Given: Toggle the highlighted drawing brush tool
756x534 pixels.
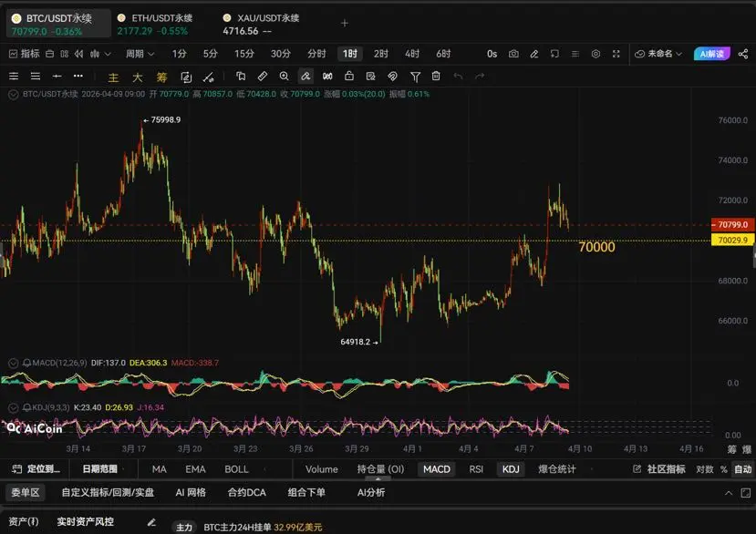Looking at the screenshot, I should coord(306,77).
